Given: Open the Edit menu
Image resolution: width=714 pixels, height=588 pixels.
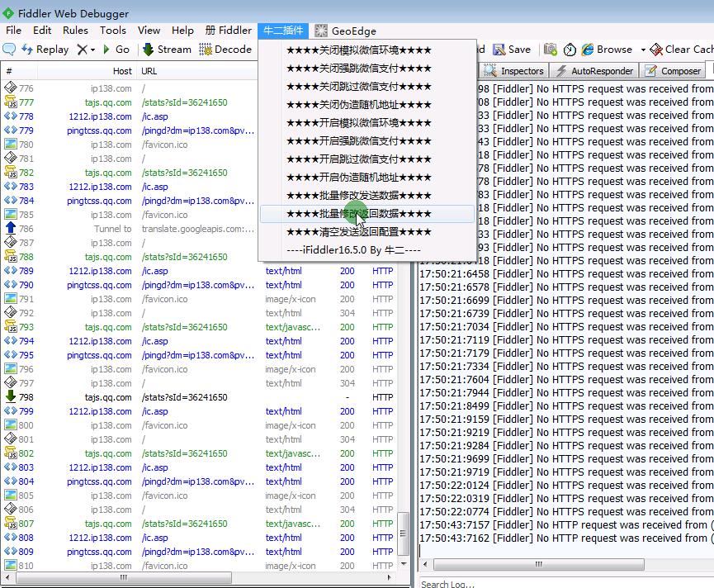Looking at the screenshot, I should click(x=42, y=31).
